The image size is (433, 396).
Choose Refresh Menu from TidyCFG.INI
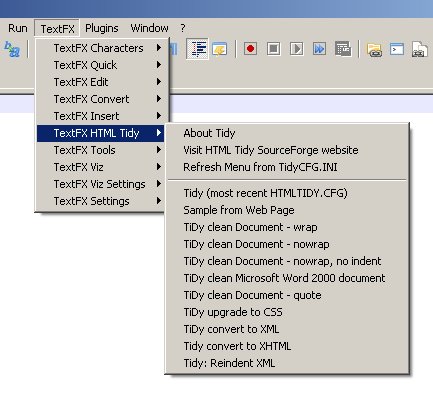[287, 167]
